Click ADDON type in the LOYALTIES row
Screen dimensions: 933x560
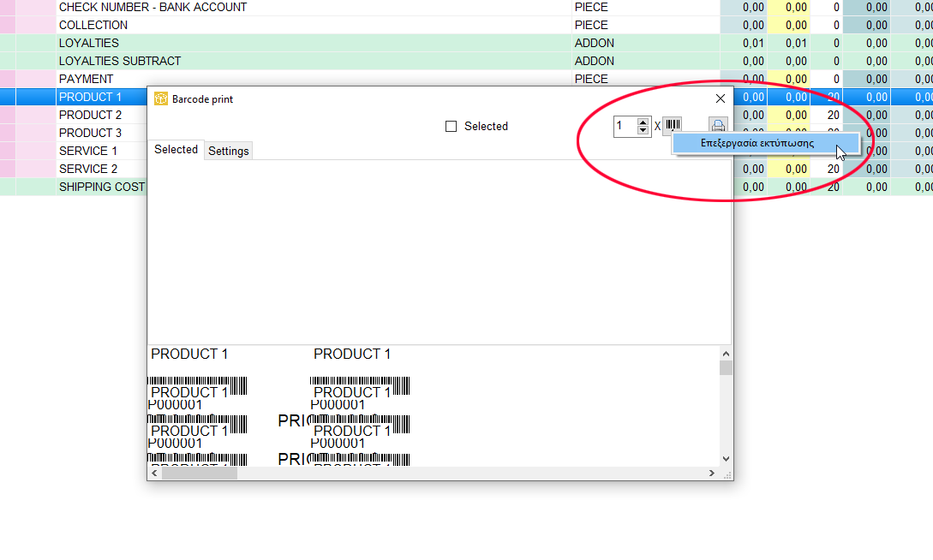click(x=595, y=44)
